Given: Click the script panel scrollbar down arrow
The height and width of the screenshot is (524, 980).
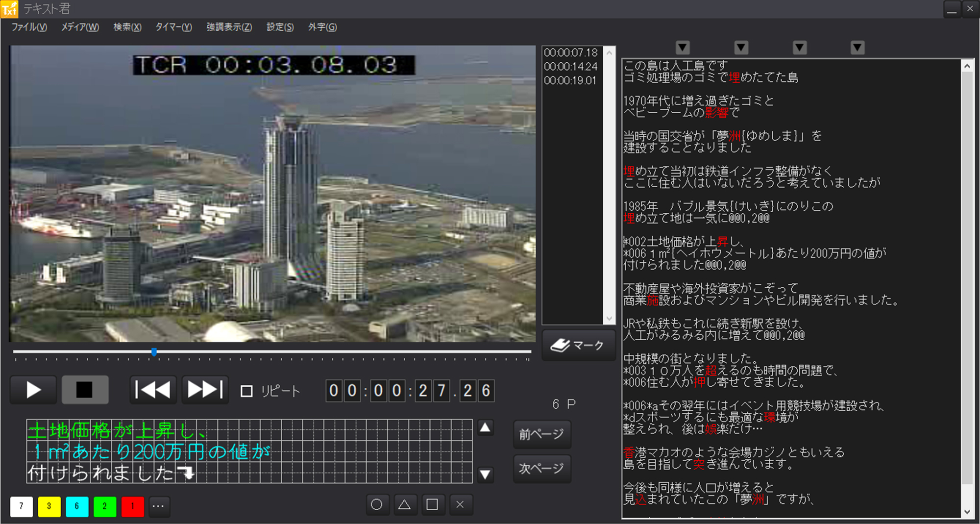Looking at the screenshot, I should pyautogui.click(x=967, y=511).
